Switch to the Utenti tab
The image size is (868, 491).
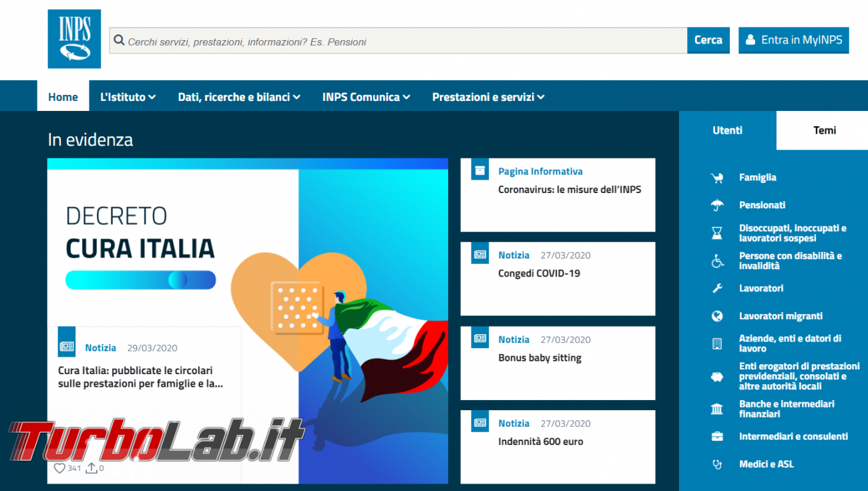coord(728,130)
